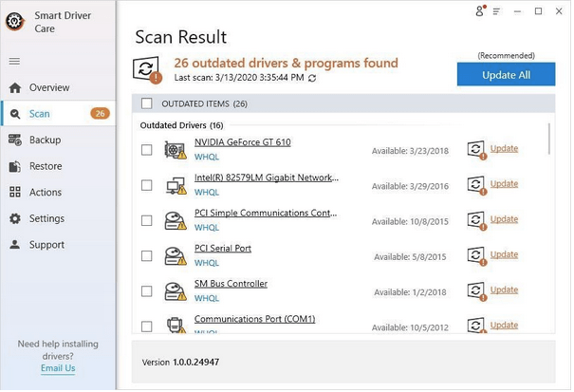This screenshot has height=392, width=574.
Task: Tick the checkbox for NVIDIA GeForce GT 610
Action: 147,150
